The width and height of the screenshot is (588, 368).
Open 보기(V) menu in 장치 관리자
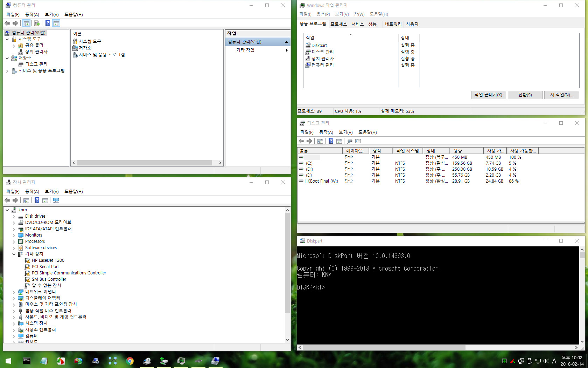coord(51,191)
